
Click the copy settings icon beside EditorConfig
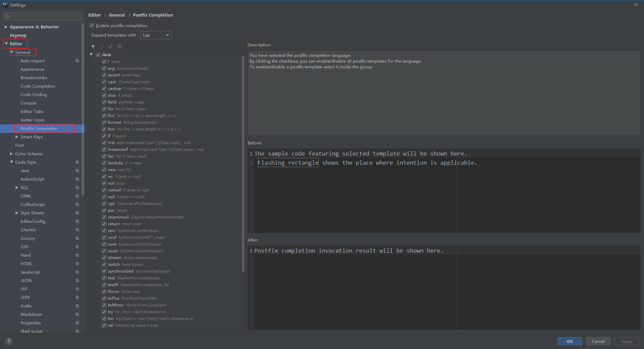click(x=77, y=221)
